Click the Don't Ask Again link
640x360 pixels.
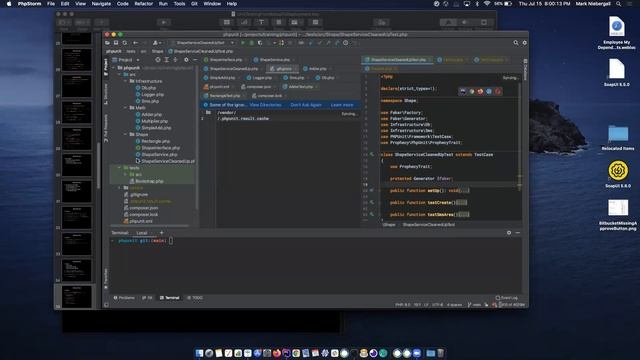tap(306, 105)
